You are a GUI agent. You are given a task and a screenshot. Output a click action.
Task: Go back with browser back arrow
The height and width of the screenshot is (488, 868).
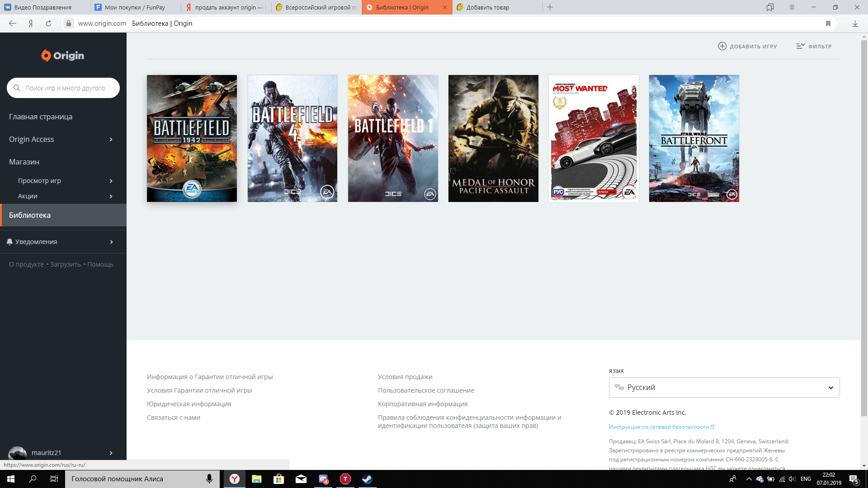tap(13, 23)
